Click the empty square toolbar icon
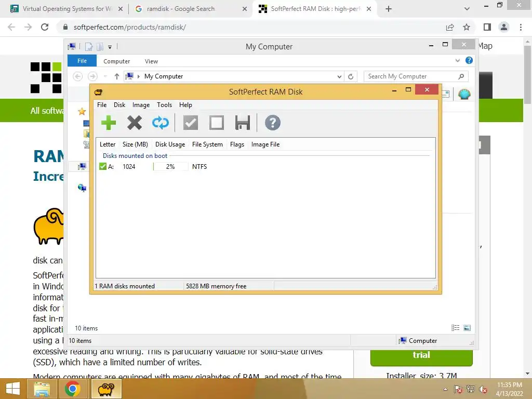Screen dimensions: 532x399 217,123
